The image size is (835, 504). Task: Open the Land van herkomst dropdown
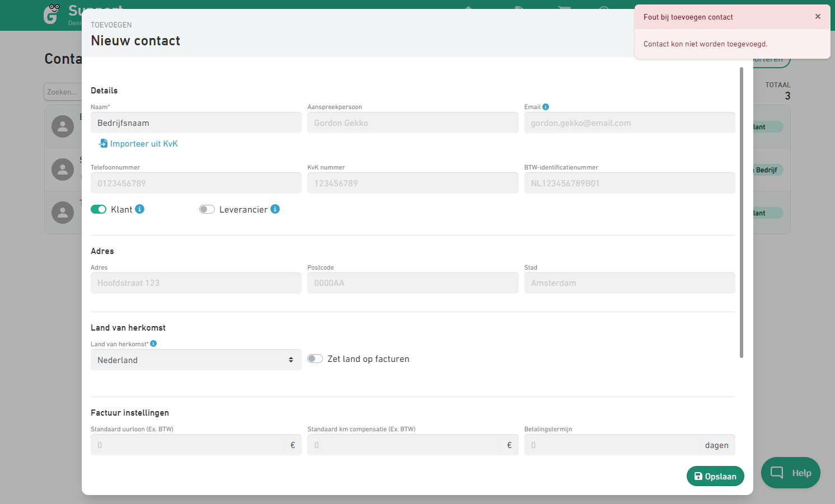(x=196, y=360)
